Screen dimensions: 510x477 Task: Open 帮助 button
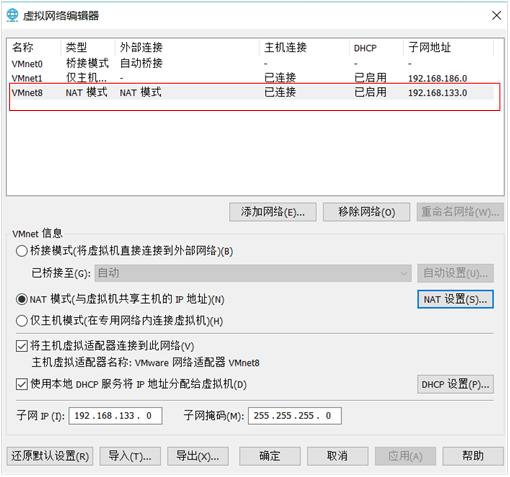pyautogui.click(x=473, y=456)
